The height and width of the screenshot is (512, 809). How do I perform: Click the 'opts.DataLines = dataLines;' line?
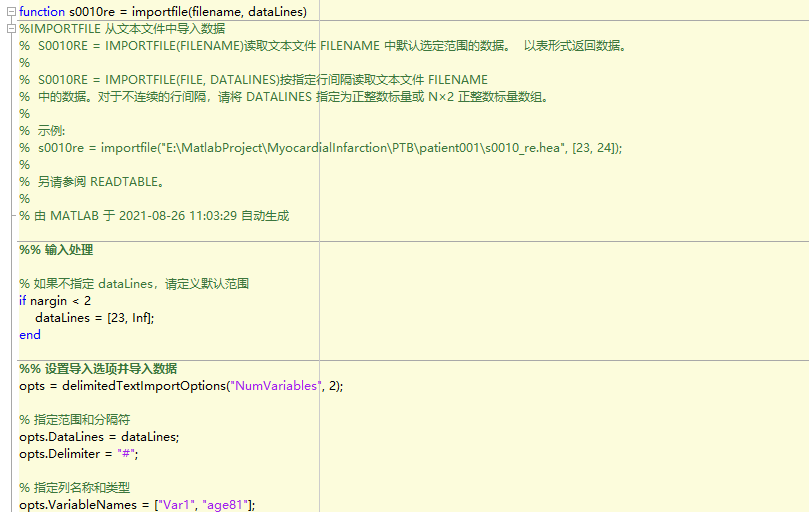(99, 437)
